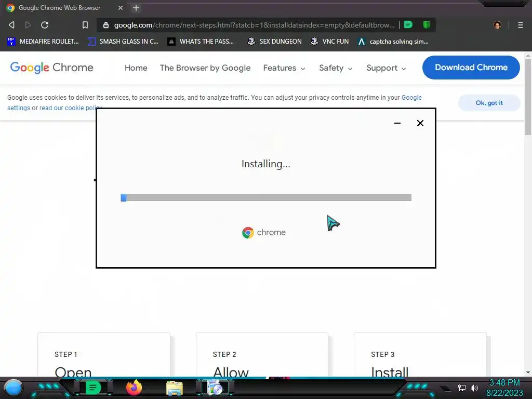Click the Download Chrome button
532x399 pixels.
(471, 67)
